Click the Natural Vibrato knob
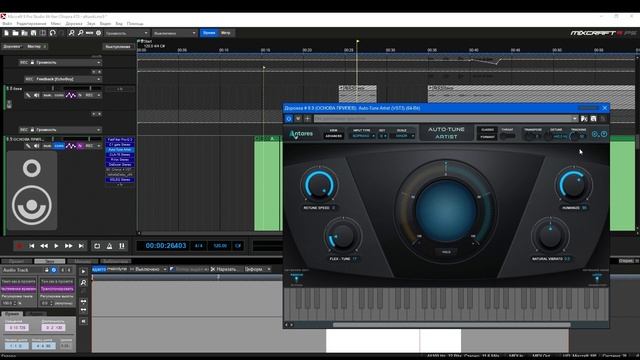640x360 pixels. coord(550,236)
